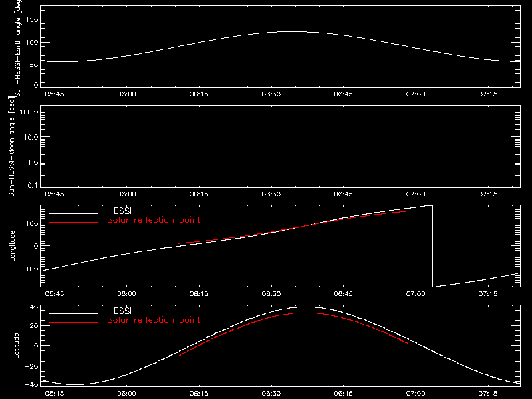Click the 20 tick on Latitude axis
The image size is (532, 399).
[34, 326]
